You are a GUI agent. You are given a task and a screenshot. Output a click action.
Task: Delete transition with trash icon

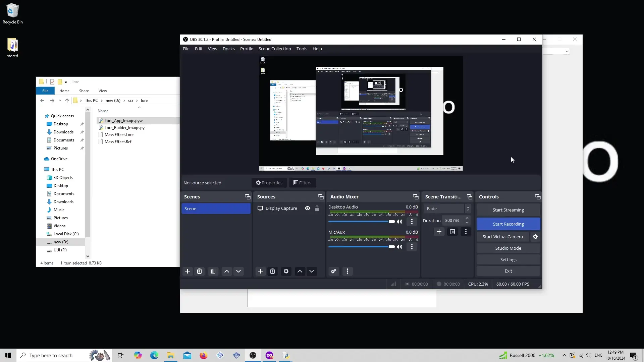[452, 232]
